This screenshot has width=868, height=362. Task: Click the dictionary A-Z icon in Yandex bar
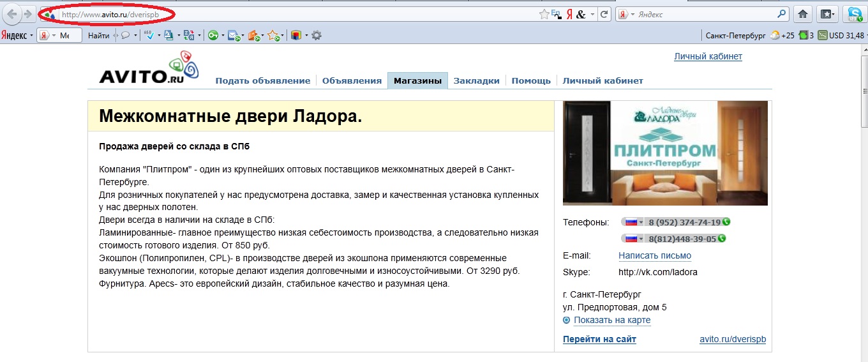[x=168, y=35]
